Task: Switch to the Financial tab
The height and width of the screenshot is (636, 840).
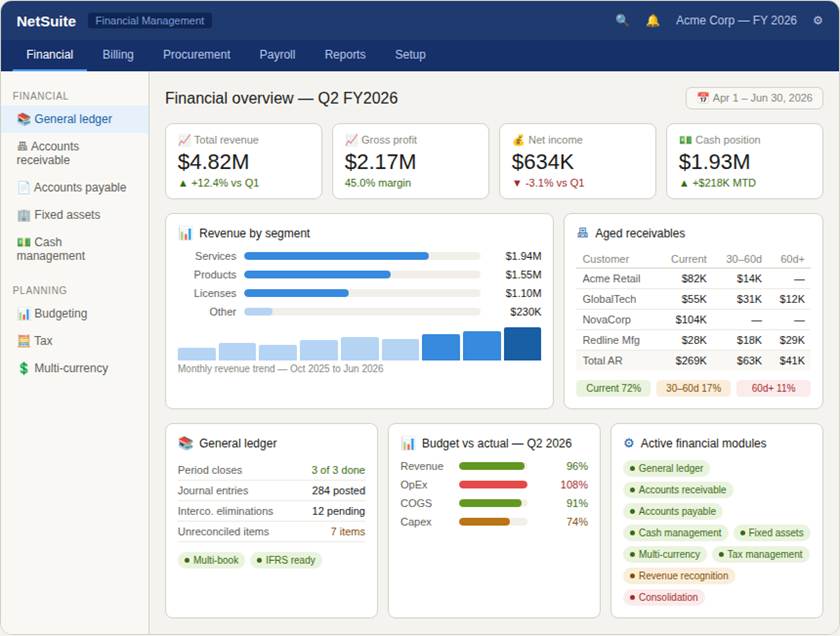Action: (x=50, y=55)
